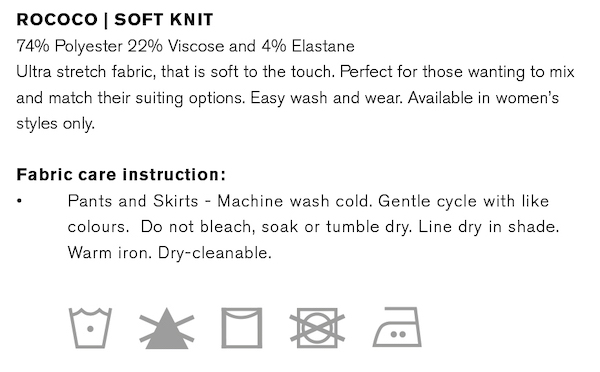Image resolution: width=600 pixels, height=372 pixels.
Task: Click the 'Ultra stretch fabric' phrase
Action: click(85, 72)
